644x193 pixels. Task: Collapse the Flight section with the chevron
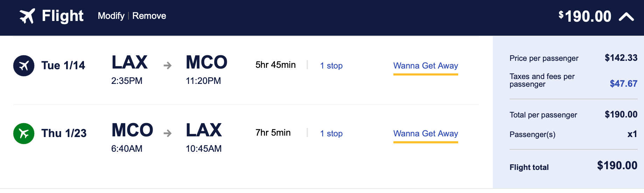click(x=626, y=16)
